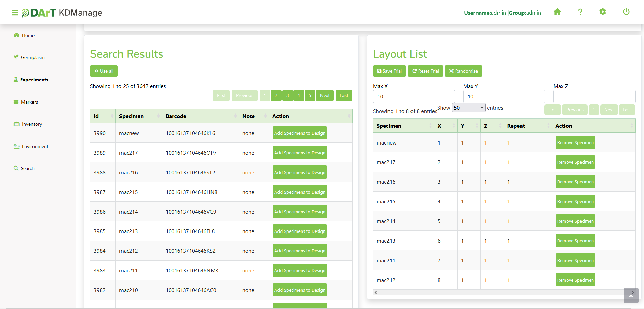Image resolution: width=644 pixels, height=309 pixels.
Task: Click the Max Z input field
Action: [x=594, y=96]
